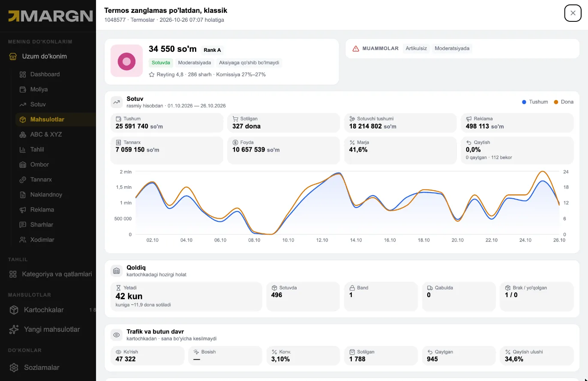Close the product detail panel
This screenshot has height=381, width=588.
pos(573,13)
